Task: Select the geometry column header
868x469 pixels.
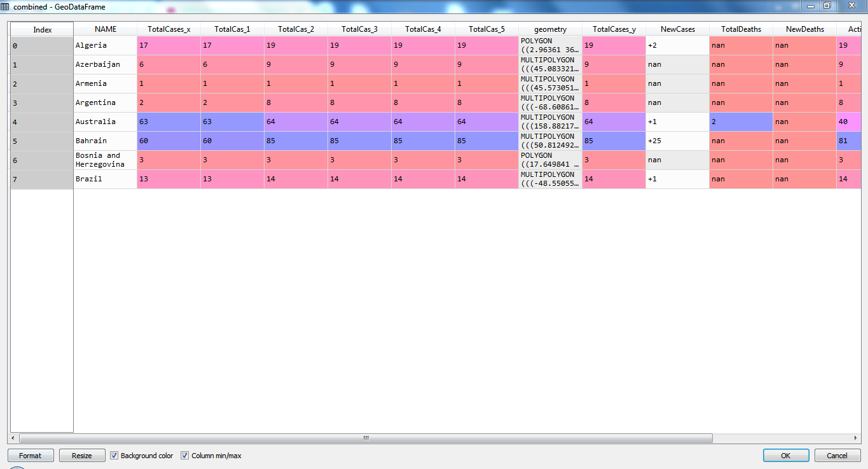Action: tap(551, 29)
